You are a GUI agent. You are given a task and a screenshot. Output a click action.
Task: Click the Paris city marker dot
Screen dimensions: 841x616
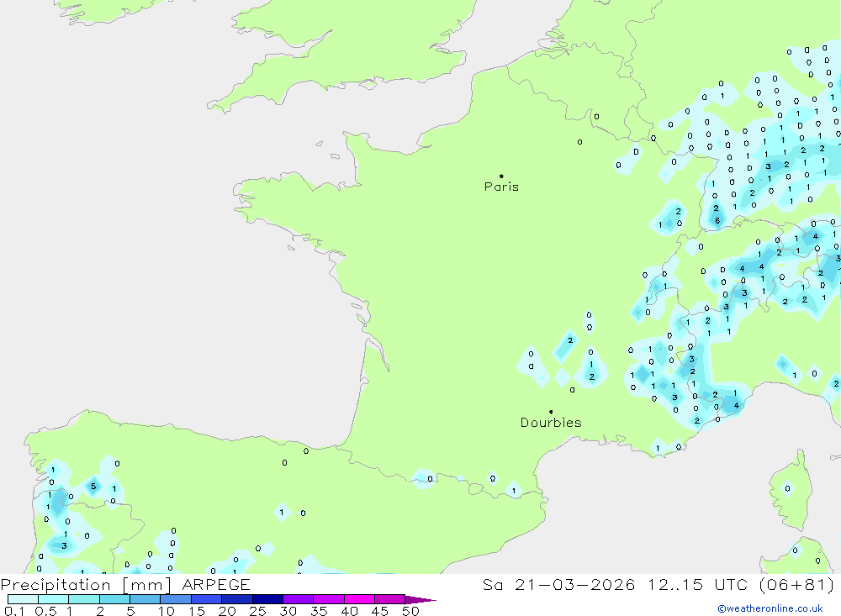(x=501, y=176)
